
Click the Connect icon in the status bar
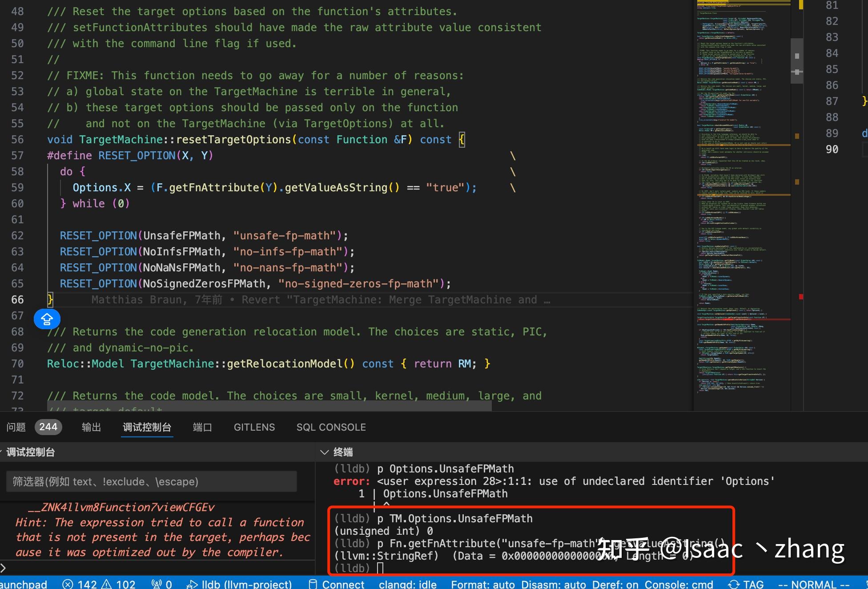(337, 584)
